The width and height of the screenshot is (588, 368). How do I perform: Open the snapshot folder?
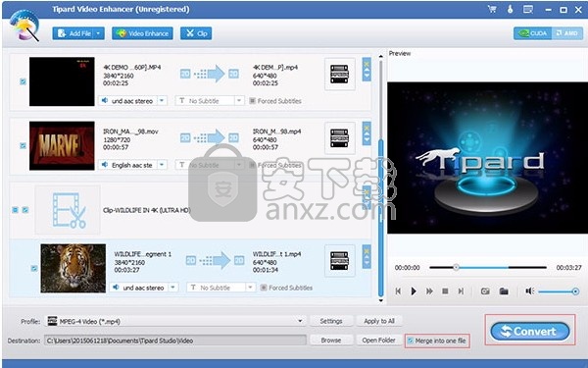pos(504,291)
